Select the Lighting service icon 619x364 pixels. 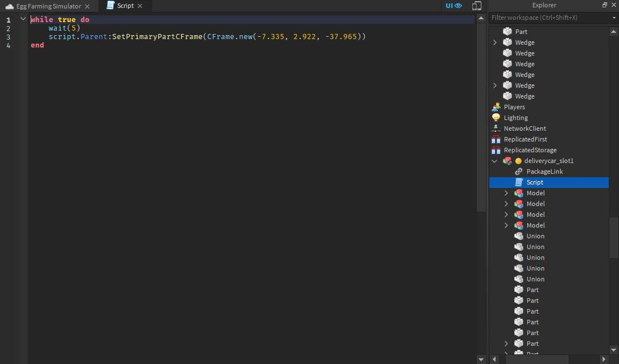click(x=496, y=118)
